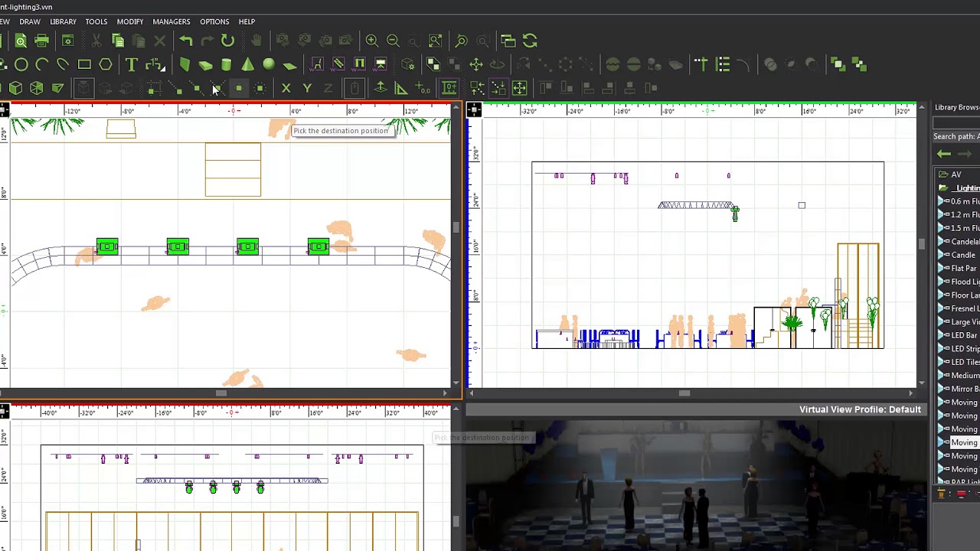Toggle the X axis constraint
Screen dimensions: 980x551
(x=286, y=88)
